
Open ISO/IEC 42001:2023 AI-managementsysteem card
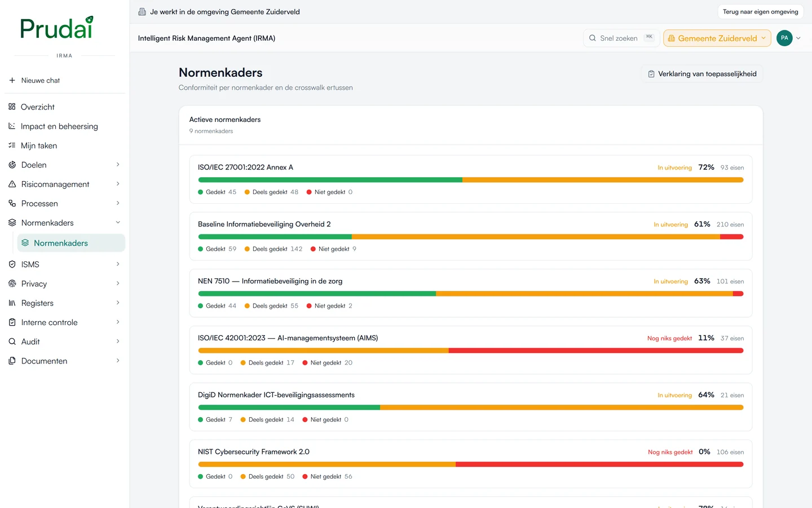click(471, 350)
